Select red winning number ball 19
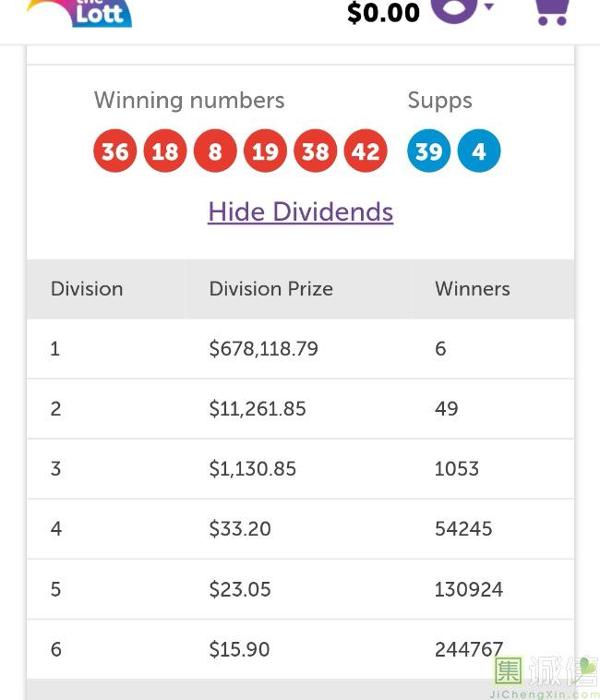 (x=265, y=151)
